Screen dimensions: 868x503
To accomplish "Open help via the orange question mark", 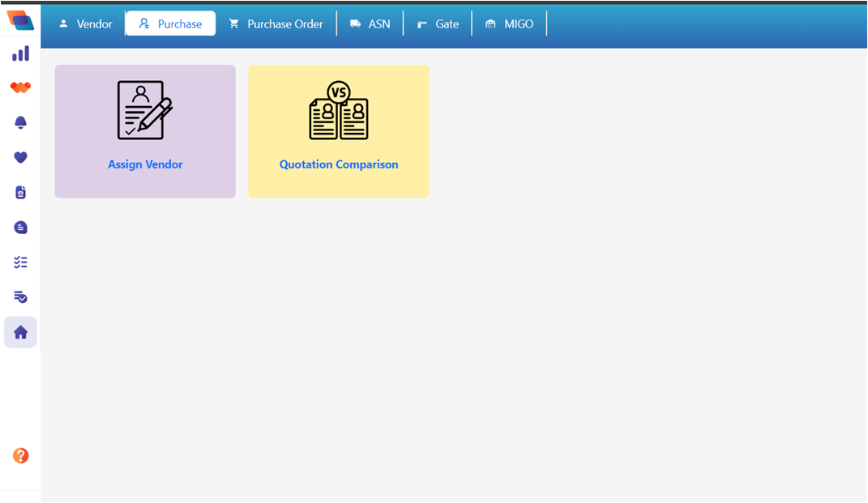I will click(x=20, y=455).
